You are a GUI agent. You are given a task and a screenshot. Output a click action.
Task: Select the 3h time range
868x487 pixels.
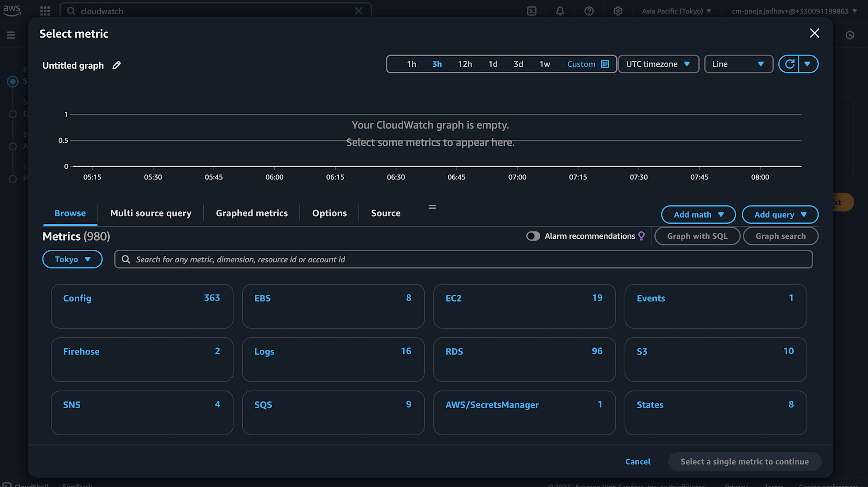[437, 64]
